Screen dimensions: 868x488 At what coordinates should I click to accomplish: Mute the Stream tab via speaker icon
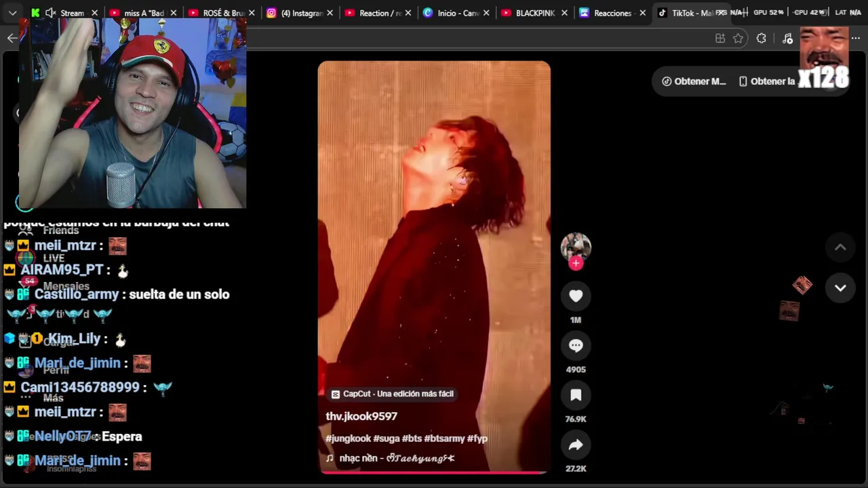(51, 13)
